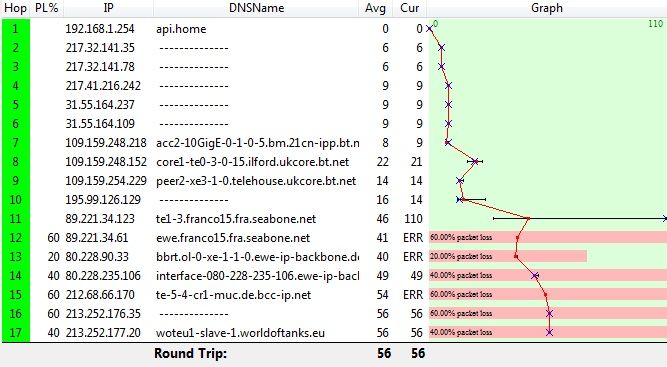Image resolution: width=667 pixels, height=367 pixels.
Task: Select woteu1-slave-1.worldoftanks.eu entry
Action: [x=240, y=333]
